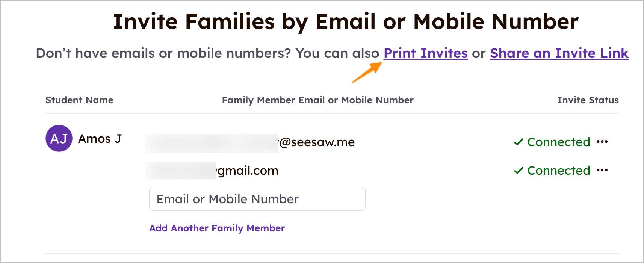
Task: Click the checkmark icon beside the gmail.com Connected status
Action: (519, 171)
